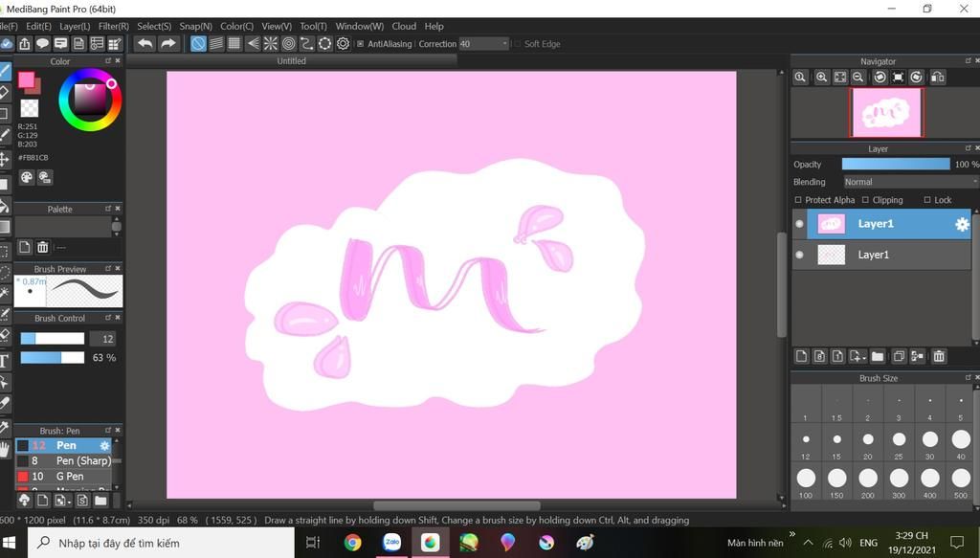Fit canvas to window in Navigator
The width and height of the screenshot is (980, 558).
[840, 77]
